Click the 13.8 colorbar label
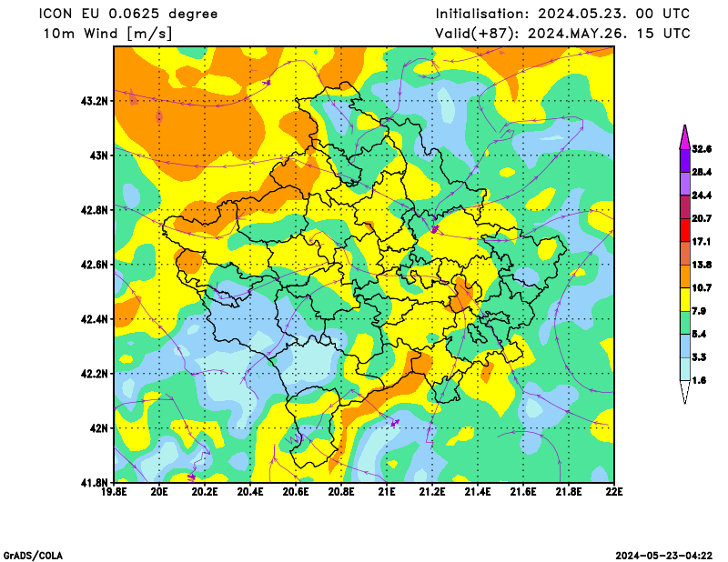The height and width of the screenshot is (562, 728). click(x=702, y=265)
